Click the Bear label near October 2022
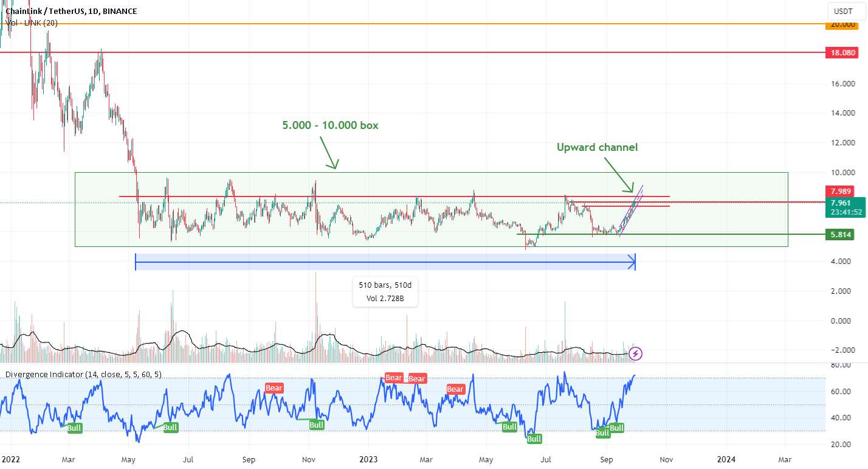868x469 pixels. (x=274, y=387)
